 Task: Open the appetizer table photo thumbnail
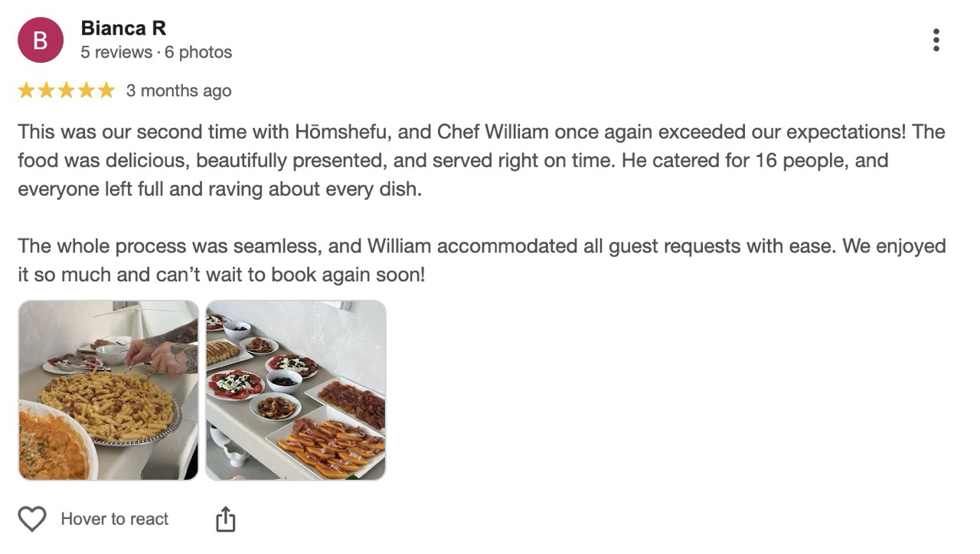[296, 390]
